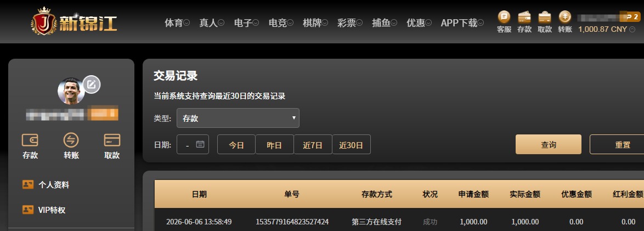Click the 状况 column header
644x231 pixels.
tap(430, 194)
